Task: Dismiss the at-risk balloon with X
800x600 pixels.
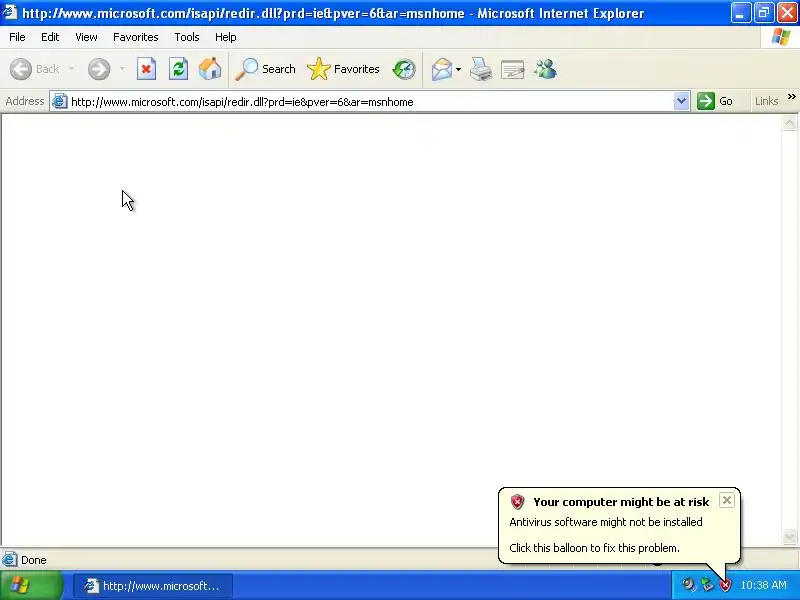Action: coord(727,500)
